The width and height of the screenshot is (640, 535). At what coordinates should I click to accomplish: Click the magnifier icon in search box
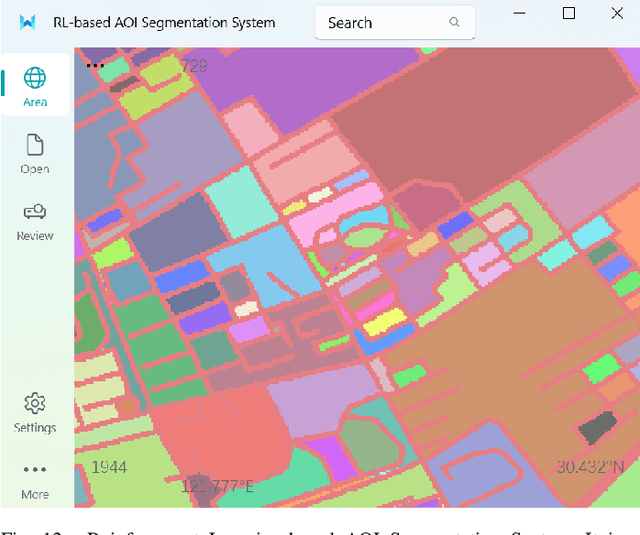click(x=455, y=23)
